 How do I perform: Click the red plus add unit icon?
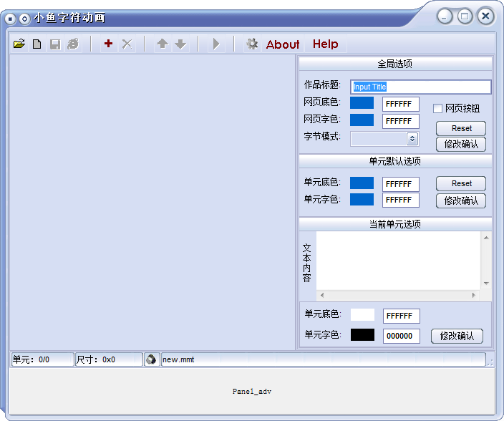coord(108,44)
